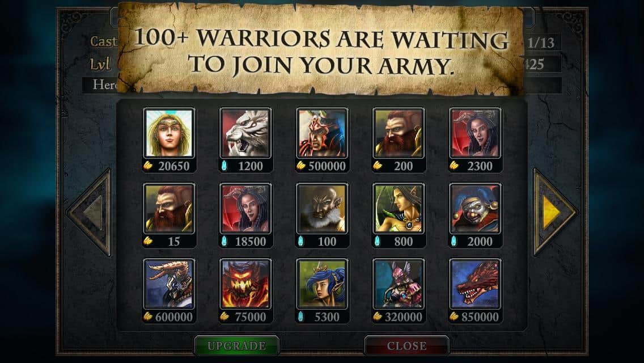Screen dimensions: 644x363
Task: Go to next page with yellow arrow
Action: (x=554, y=212)
